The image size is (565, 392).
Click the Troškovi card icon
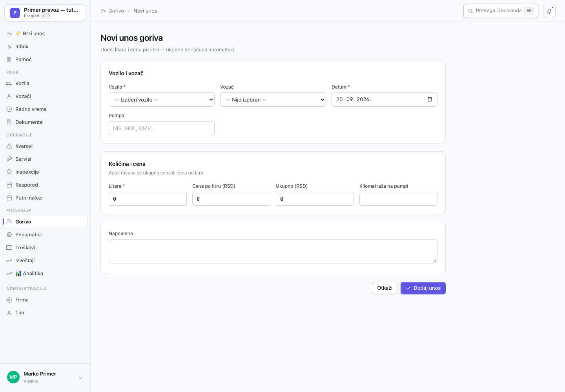[9, 248]
